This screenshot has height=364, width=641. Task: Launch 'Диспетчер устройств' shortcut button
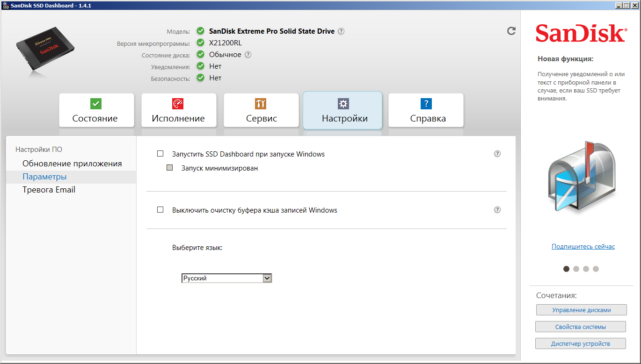tap(581, 343)
